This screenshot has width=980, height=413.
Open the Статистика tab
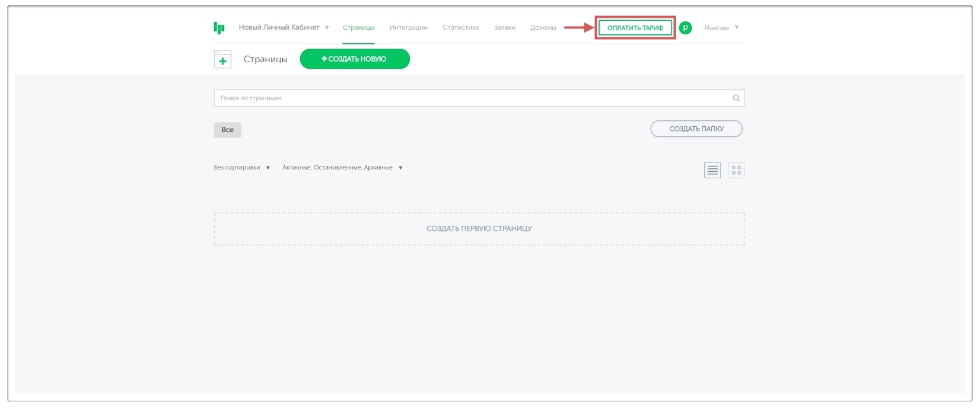click(x=460, y=28)
